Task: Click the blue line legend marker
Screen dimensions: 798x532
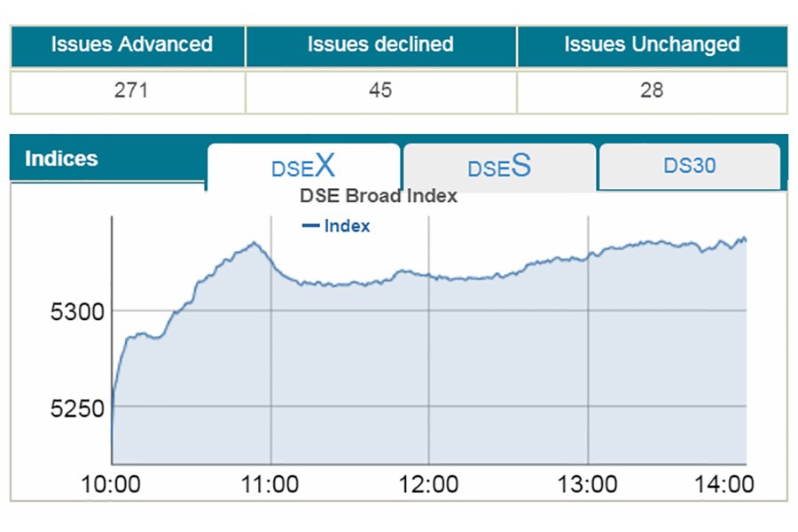Action: click(x=311, y=226)
